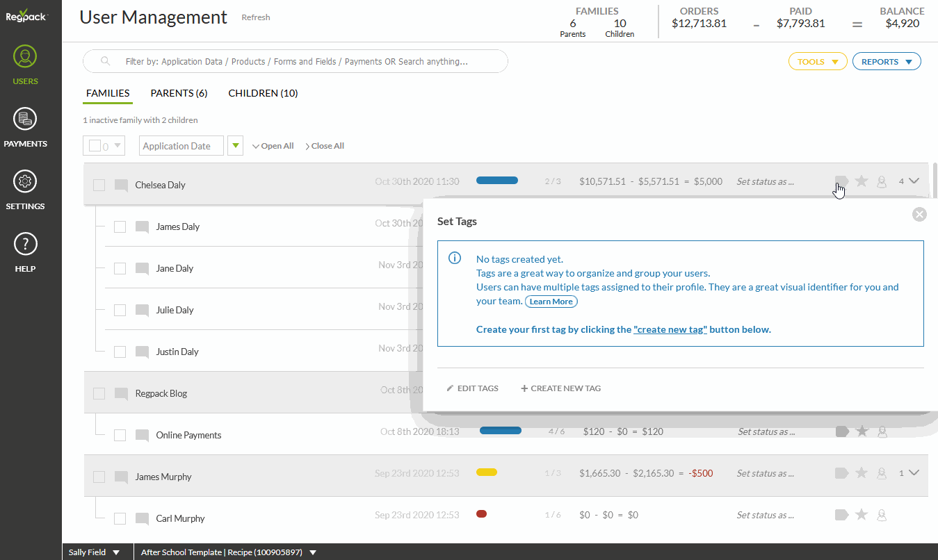Viewport: 938px width, 560px height.
Task: Open the note bubble icon for James Daly
Action: coord(143,227)
